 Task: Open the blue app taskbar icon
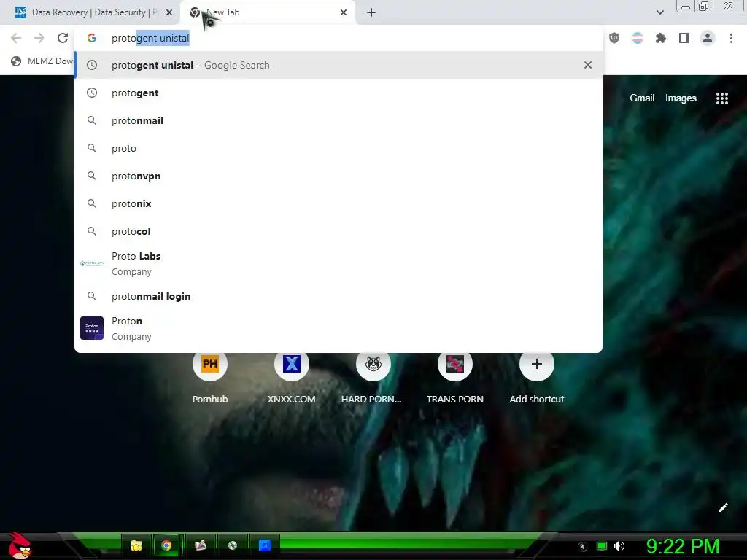[264, 545]
